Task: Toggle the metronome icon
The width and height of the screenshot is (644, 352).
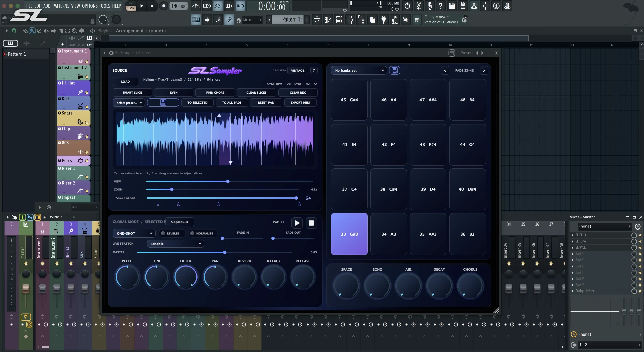Action: (195, 6)
